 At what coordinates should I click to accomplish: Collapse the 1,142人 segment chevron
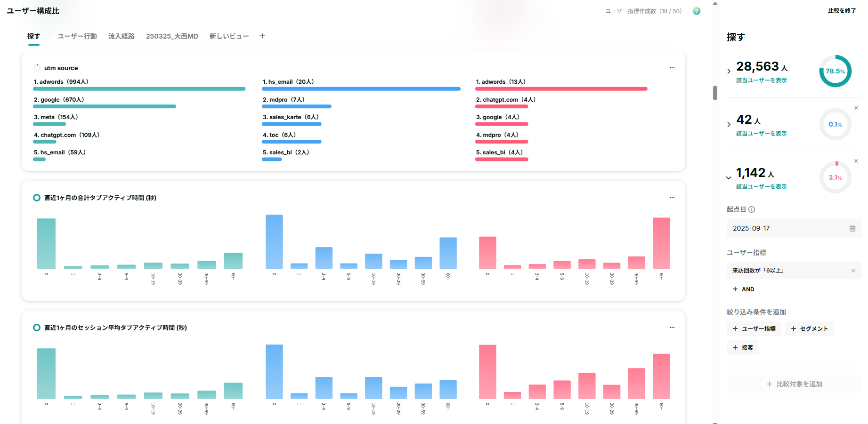[x=729, y=178]
